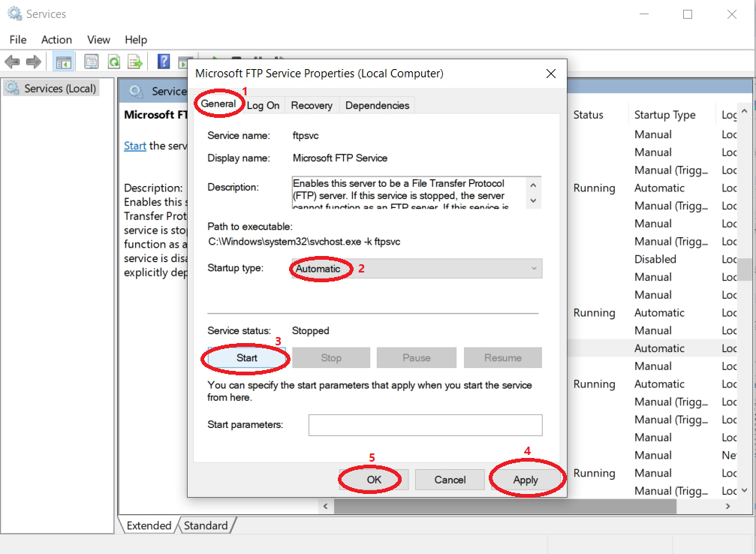756x554 pixels.
Task: Click the Stop service button
Action: coord(331,358)
